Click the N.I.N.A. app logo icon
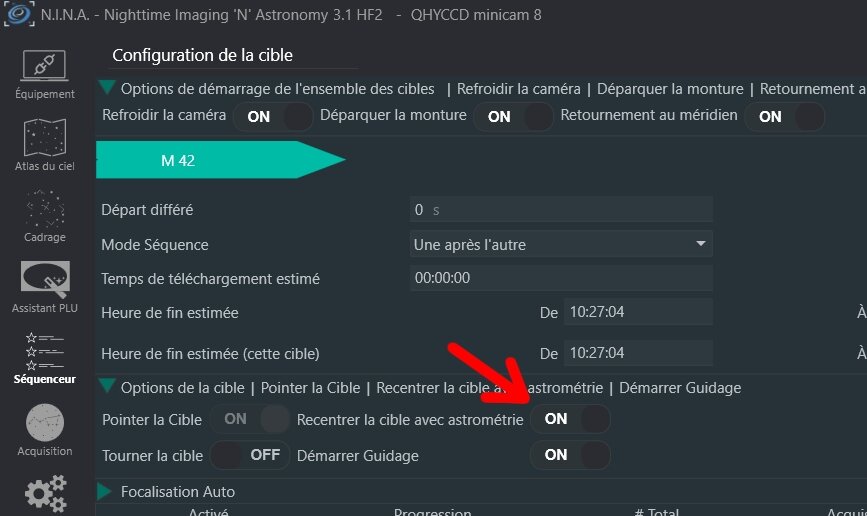 click(18, 16)
